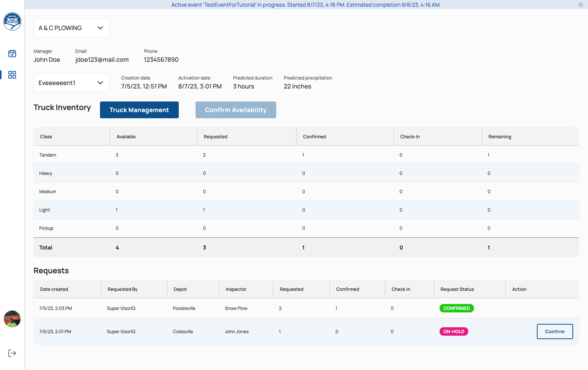Click the Class column header
Image resolution: width=588 pixels, height=370 pixels.
(x=46, y=136)
